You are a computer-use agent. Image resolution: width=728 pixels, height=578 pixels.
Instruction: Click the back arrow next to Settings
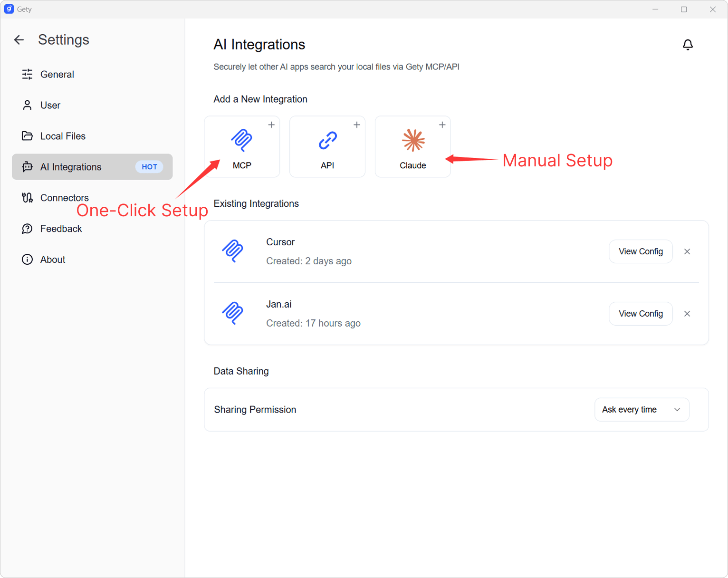click(x=19, y=40)
